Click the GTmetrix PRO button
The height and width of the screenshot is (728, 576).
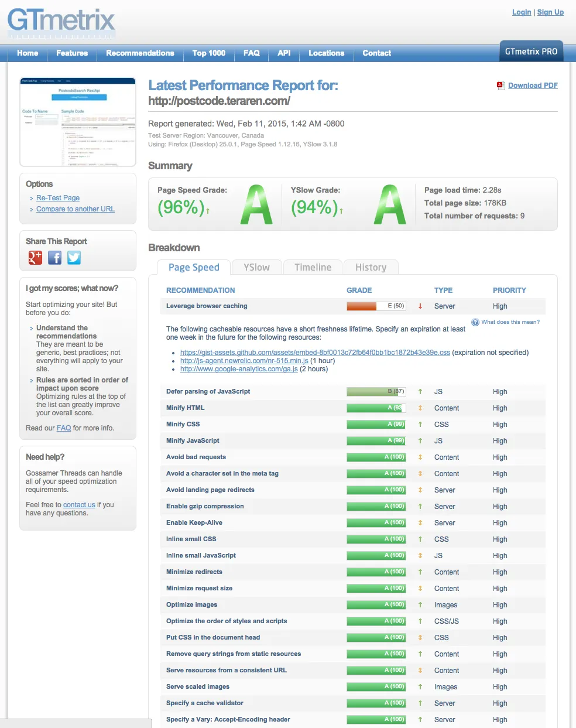(531, 52)
